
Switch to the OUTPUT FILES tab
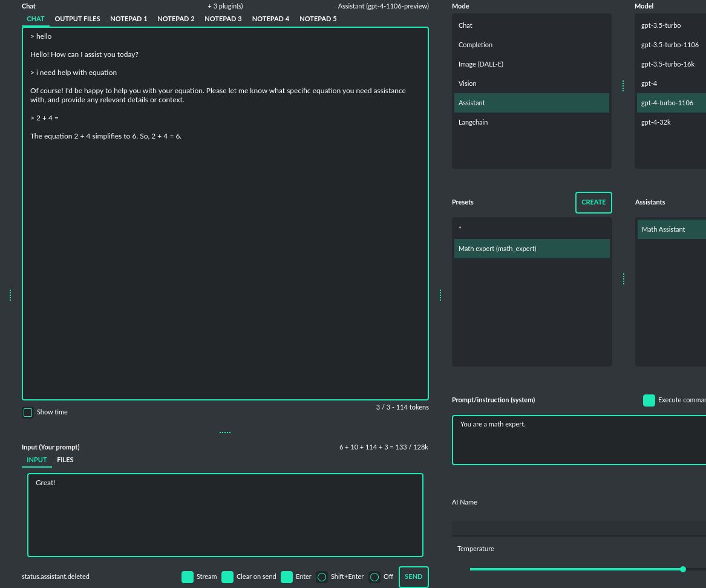tap(77, 19)
